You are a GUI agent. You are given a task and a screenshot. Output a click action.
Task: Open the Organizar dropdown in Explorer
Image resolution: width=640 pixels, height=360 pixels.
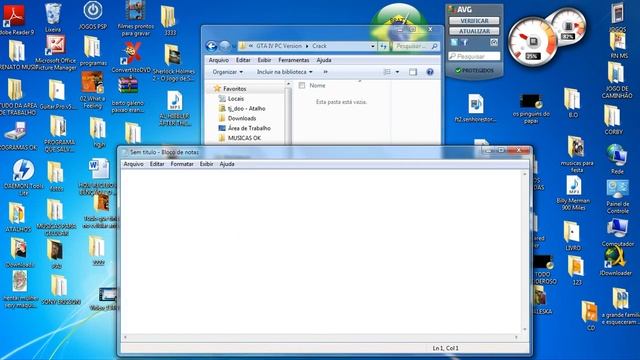[x=228, y=72]
